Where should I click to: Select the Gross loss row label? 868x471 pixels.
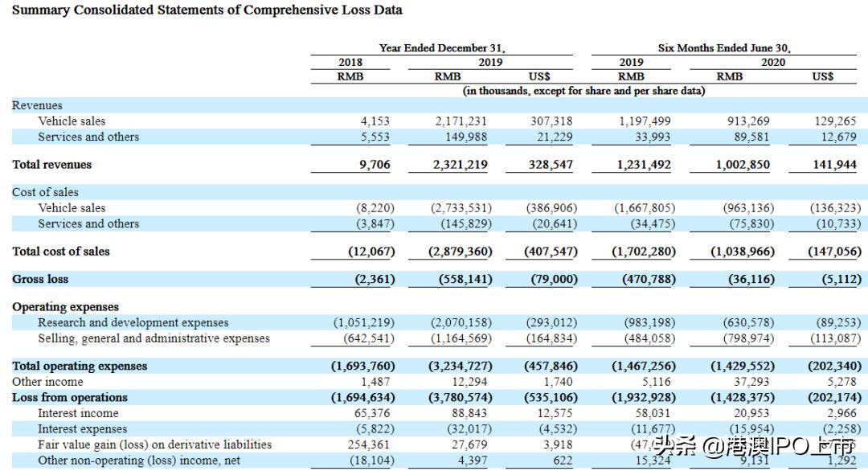click(40, 280)
